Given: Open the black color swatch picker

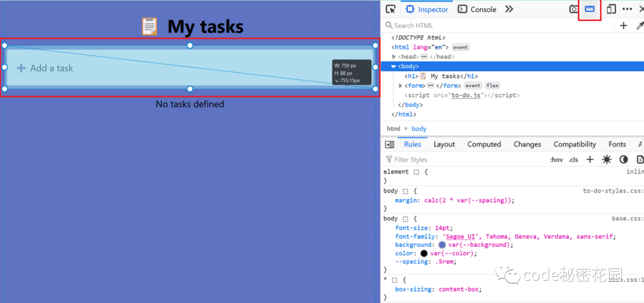Looking at the screenshot, I should coord(424,253).
